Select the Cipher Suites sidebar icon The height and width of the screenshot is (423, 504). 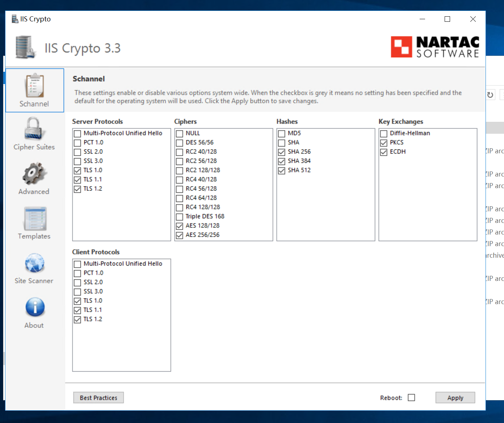point(34,134)
